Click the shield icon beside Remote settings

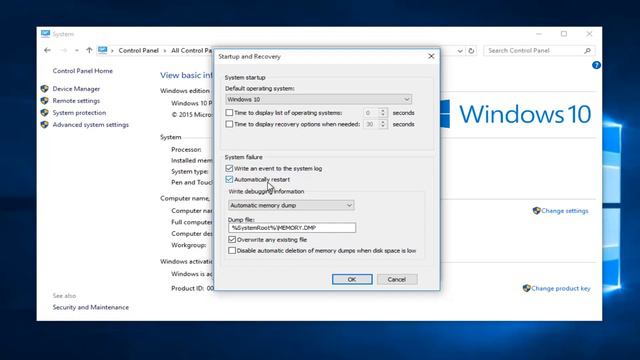[44, 100]
